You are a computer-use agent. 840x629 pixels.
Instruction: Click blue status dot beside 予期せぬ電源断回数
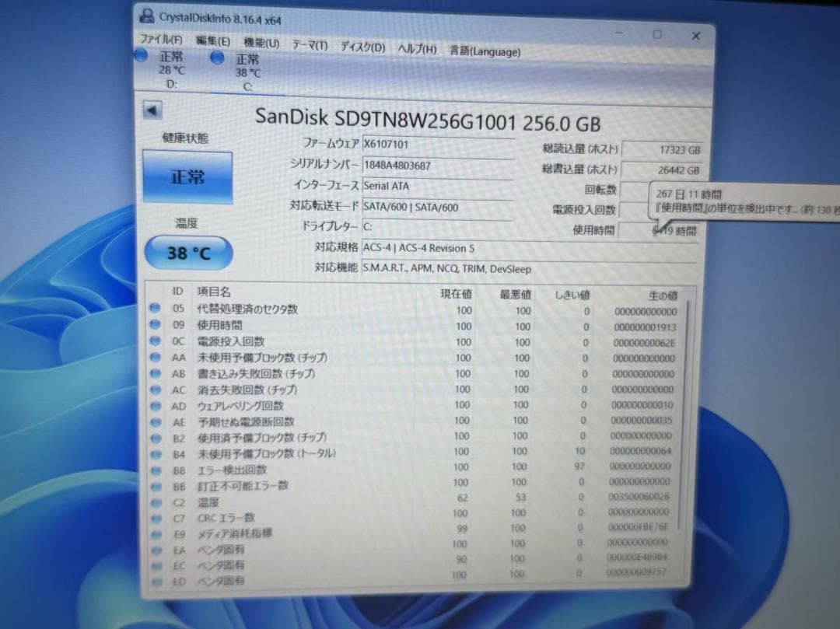pos(156,421)
